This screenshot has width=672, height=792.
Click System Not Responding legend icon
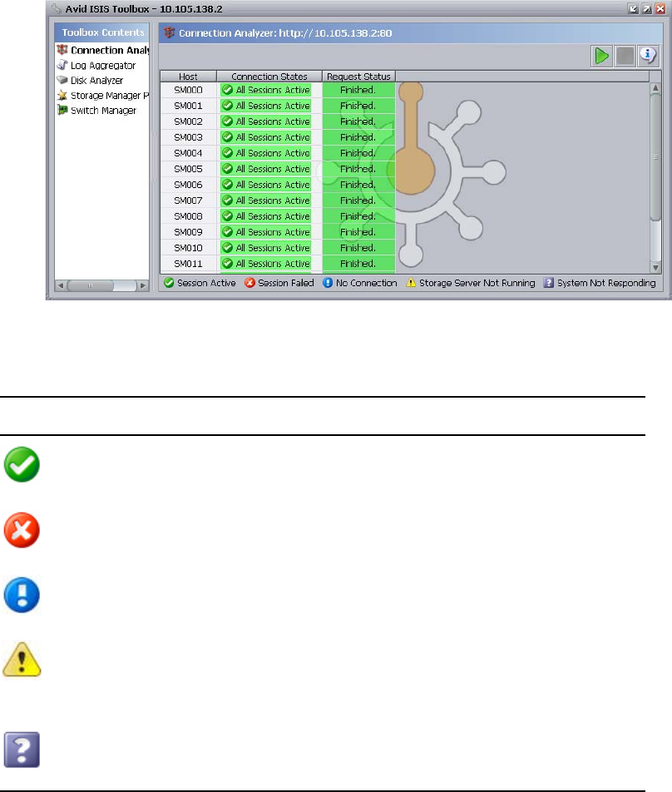(549, 283)
